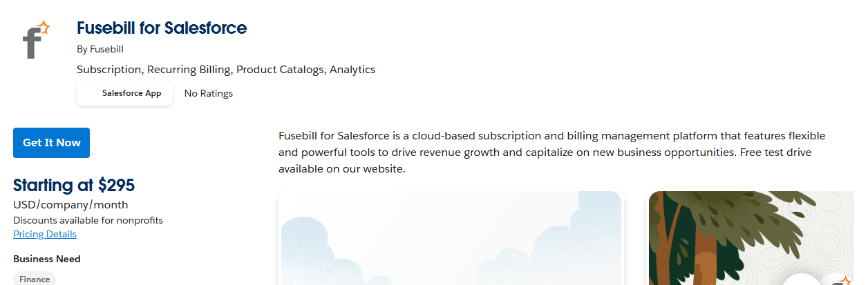This screenshot has height=285, width=868.
Task: Click the orange star on the top-left Fusebill logo
Action: [44, 28]
